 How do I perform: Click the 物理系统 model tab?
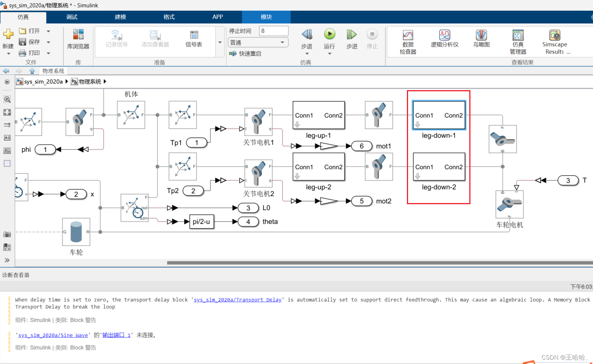53,71
